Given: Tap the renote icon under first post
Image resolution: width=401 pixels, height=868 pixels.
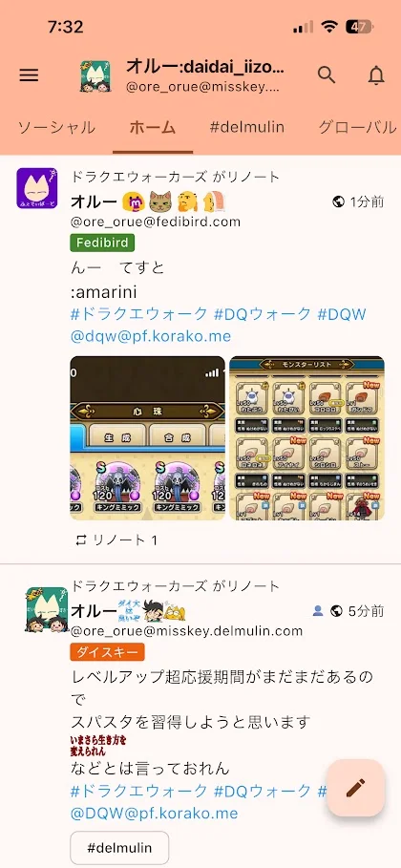Looking at the screenshot, I should click(x=81, y=540).
